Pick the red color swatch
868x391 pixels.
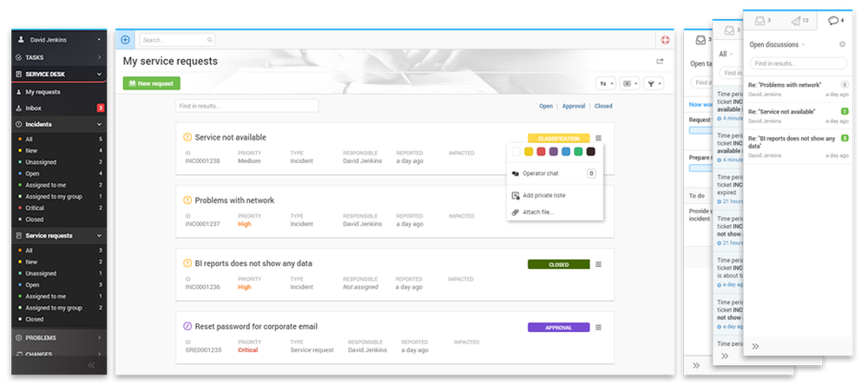tap(542, 152)
